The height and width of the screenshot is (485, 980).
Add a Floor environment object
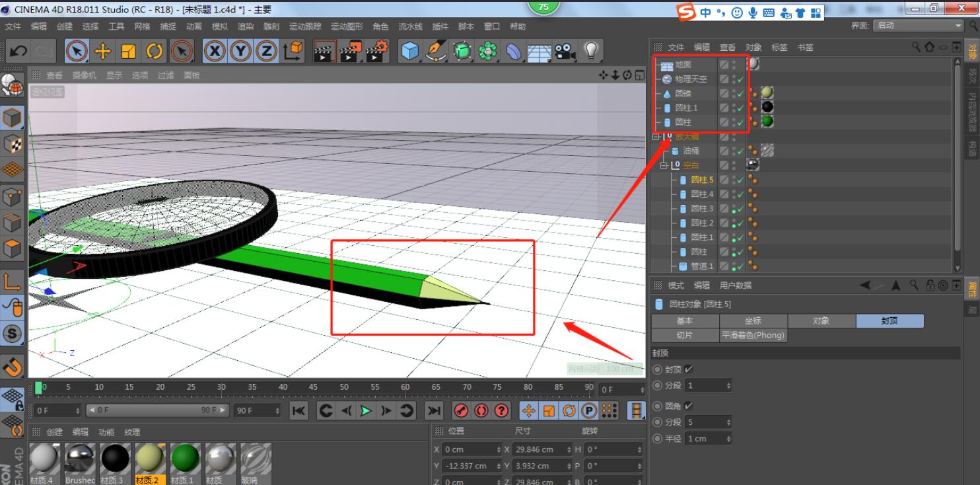(x=540, y=51)
